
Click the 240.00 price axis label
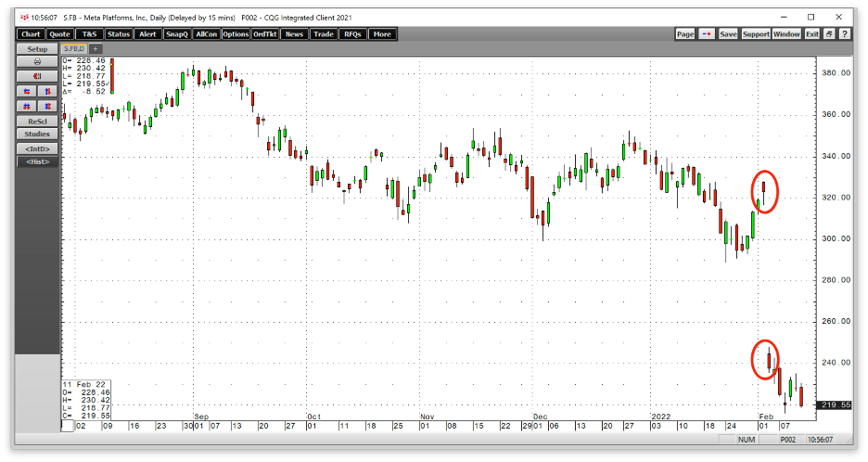[x=836, y=363]
